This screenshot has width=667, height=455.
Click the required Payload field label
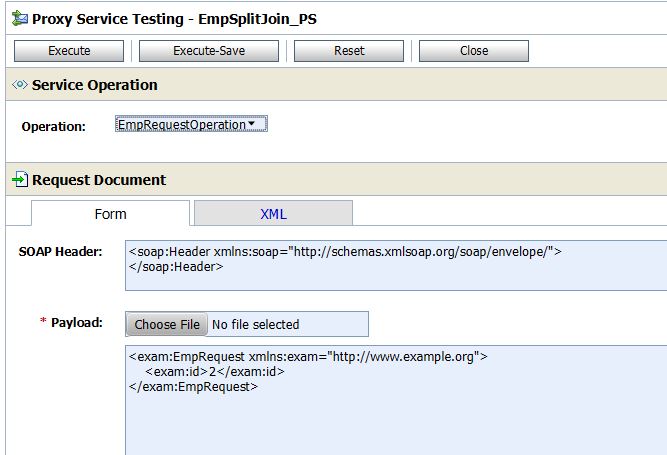click(77, 323)
